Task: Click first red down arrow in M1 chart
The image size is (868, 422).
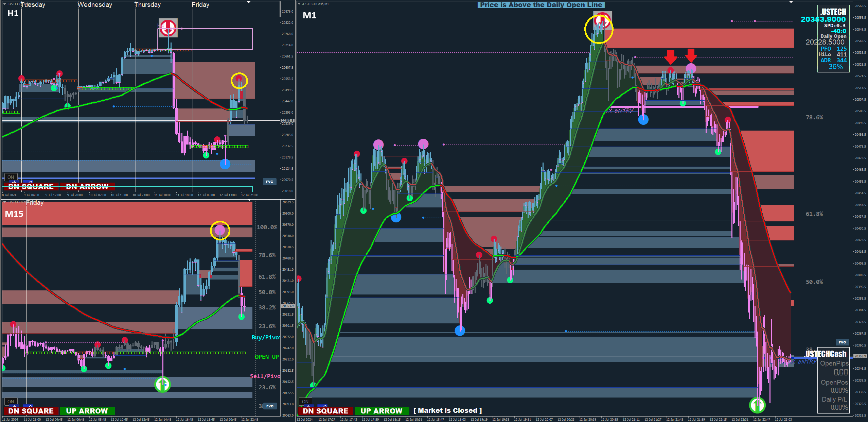Action: point(670,56)
